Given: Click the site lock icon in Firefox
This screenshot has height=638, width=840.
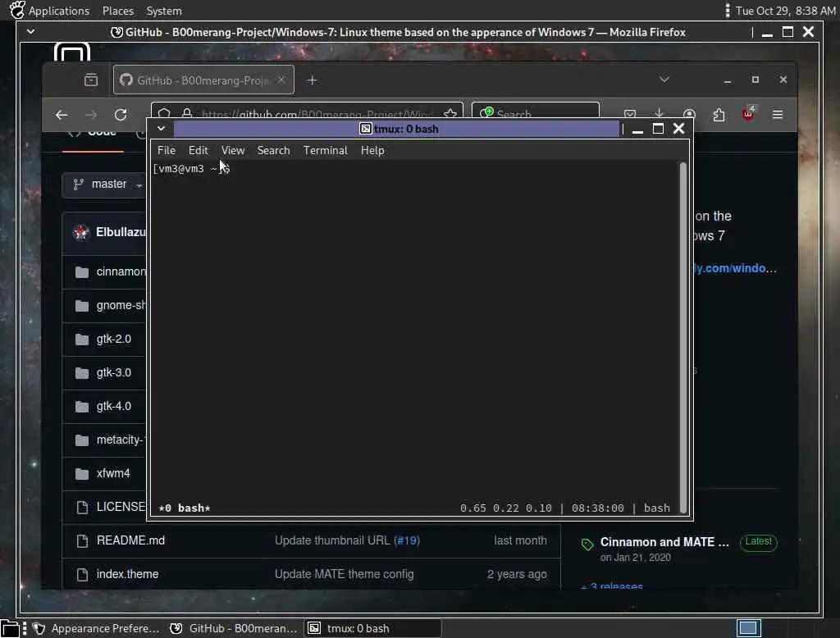Looking at the screenshot, I should click(186, 113).
